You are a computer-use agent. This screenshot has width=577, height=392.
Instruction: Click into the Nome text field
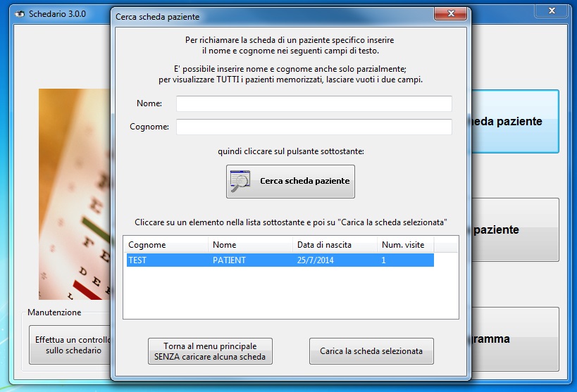[x=314, y=104]
